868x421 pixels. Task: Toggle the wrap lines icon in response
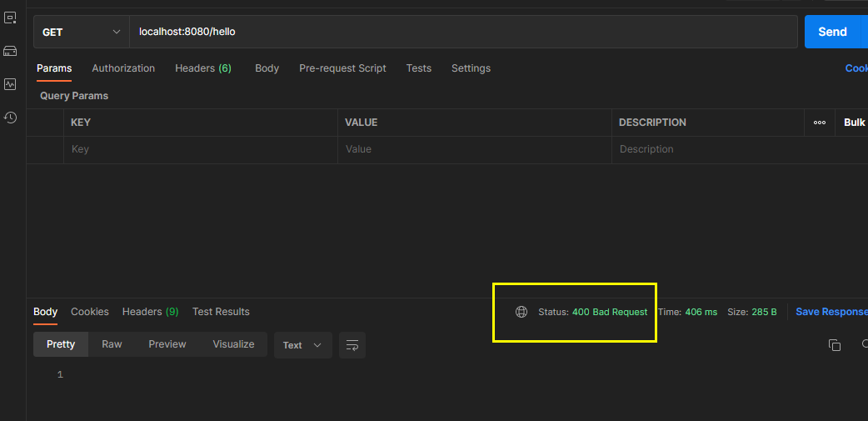click(x=352, y=345)
